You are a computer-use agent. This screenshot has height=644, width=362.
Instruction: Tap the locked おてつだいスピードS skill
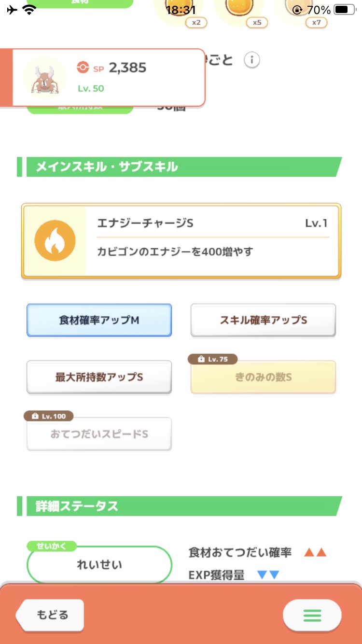click(x=99, y=434)
